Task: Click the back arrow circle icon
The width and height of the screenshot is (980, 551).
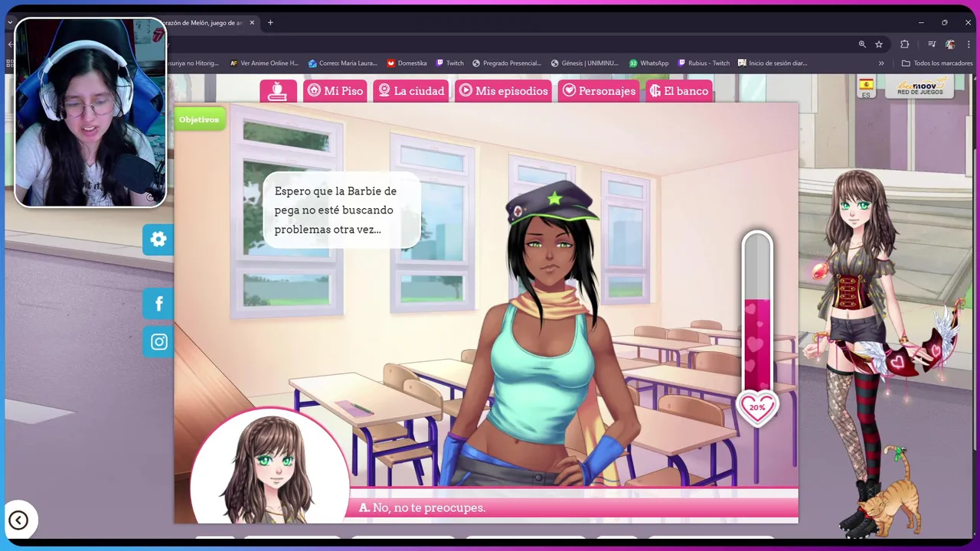Action: click(x=18, y=520)
